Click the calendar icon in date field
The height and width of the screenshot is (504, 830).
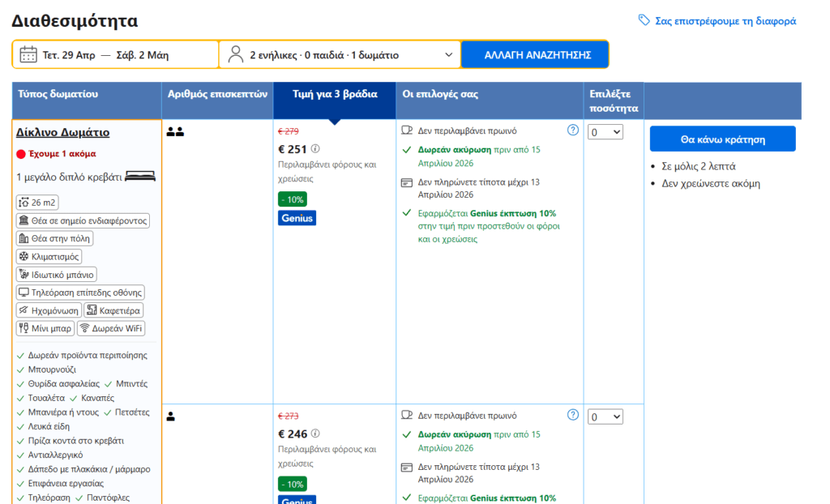click(28, 55)
